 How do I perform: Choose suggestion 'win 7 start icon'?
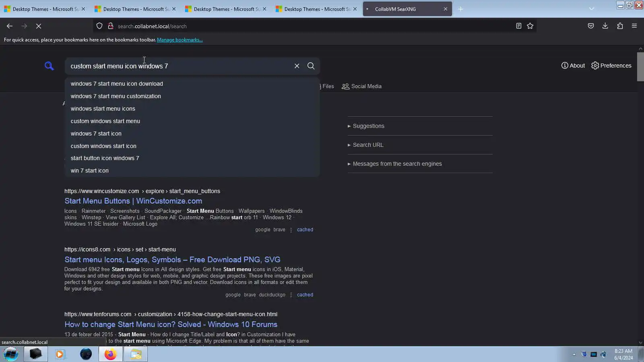coord(192,171)
